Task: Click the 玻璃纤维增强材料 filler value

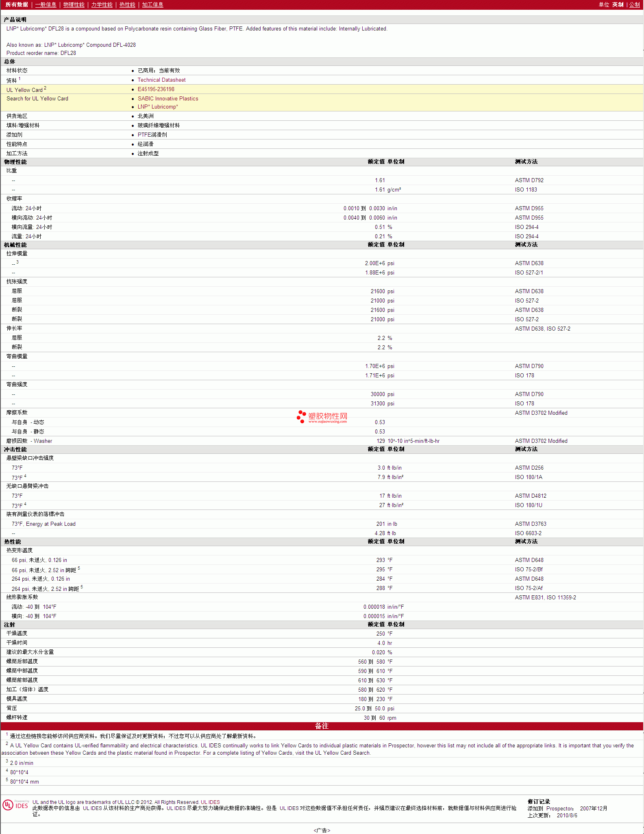Action: pyautogui.click(x=159, y=126)
